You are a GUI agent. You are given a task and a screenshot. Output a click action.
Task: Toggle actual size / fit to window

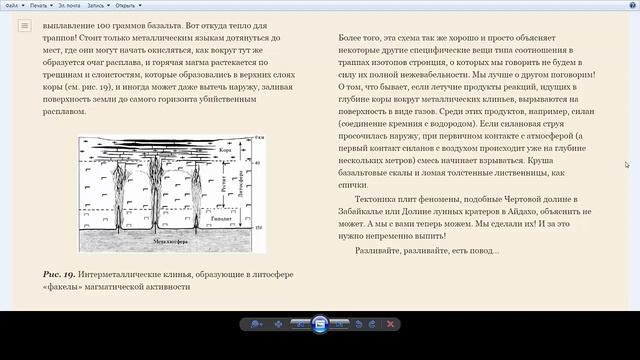coord(278,324)
